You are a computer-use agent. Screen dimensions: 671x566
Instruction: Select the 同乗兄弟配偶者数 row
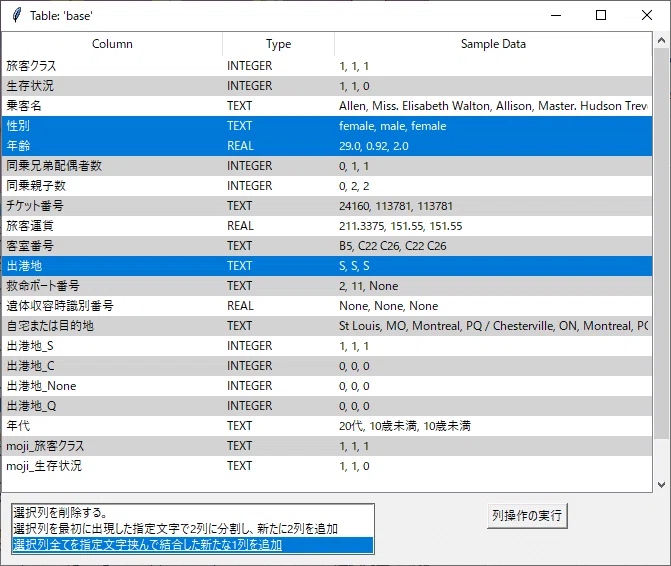327,166
